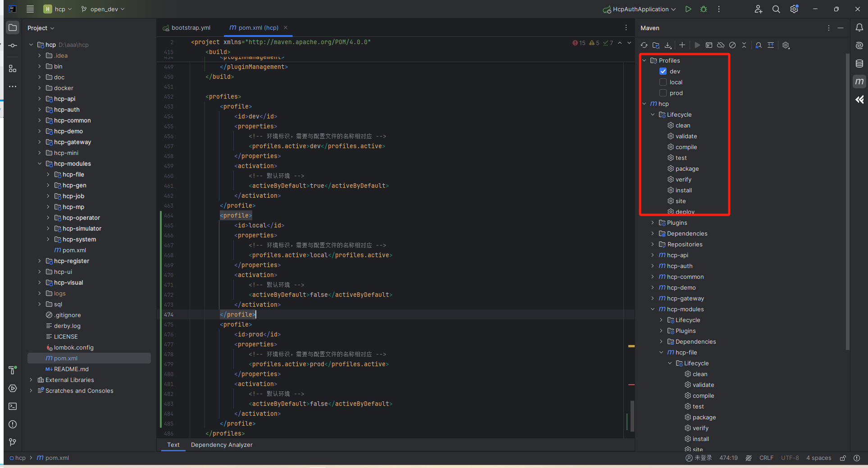Viewport: 868px width, 468px height.
Task: Open the Project view dropdown
Action: [41, 28]
